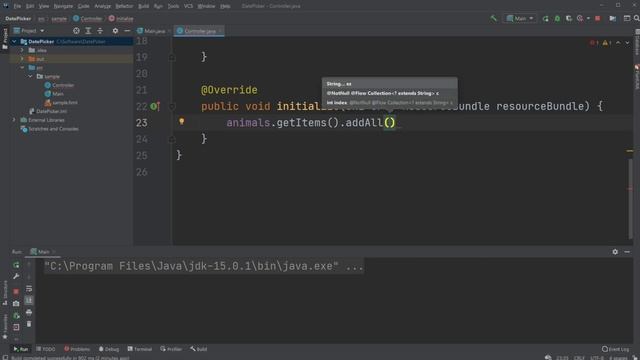This screenshot has width=640, height=360.
Task: Rerun Main with the green run icon in top toolbar
Action: pos(545,18)
